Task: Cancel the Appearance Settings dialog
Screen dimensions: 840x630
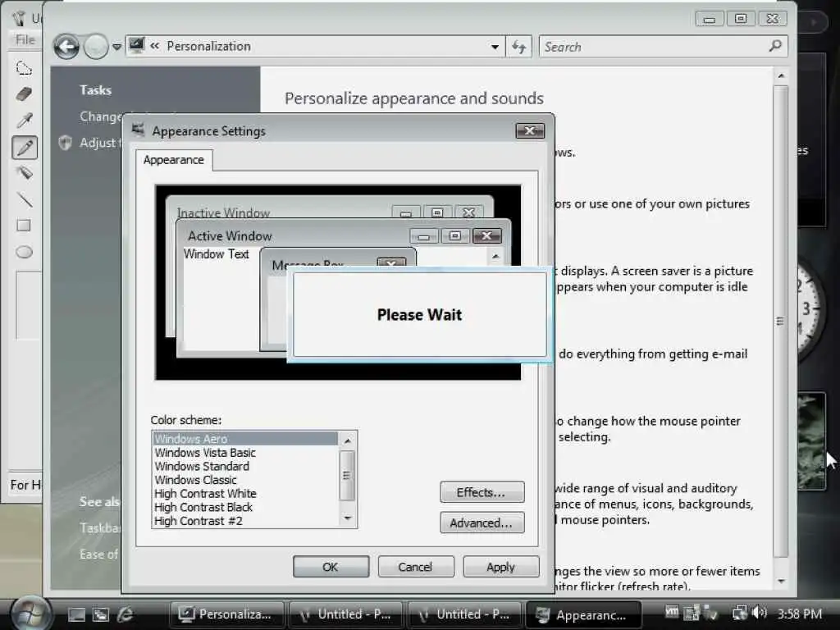Action: point(415,567)
